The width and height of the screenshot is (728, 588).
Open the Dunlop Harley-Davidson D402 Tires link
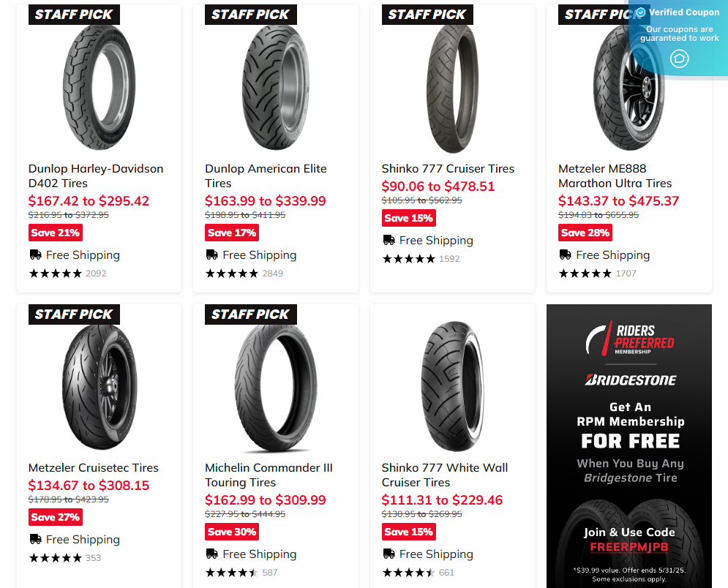96,176
